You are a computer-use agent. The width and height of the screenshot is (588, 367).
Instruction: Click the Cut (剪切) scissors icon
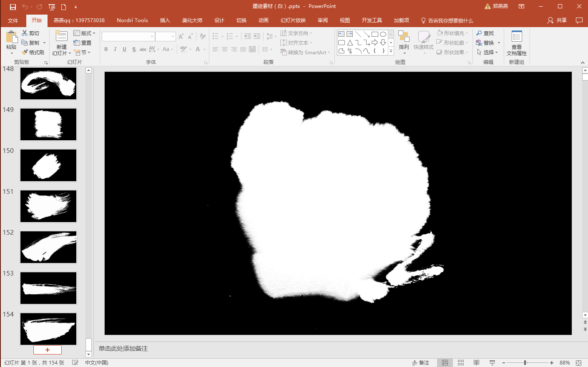point(25,33)
